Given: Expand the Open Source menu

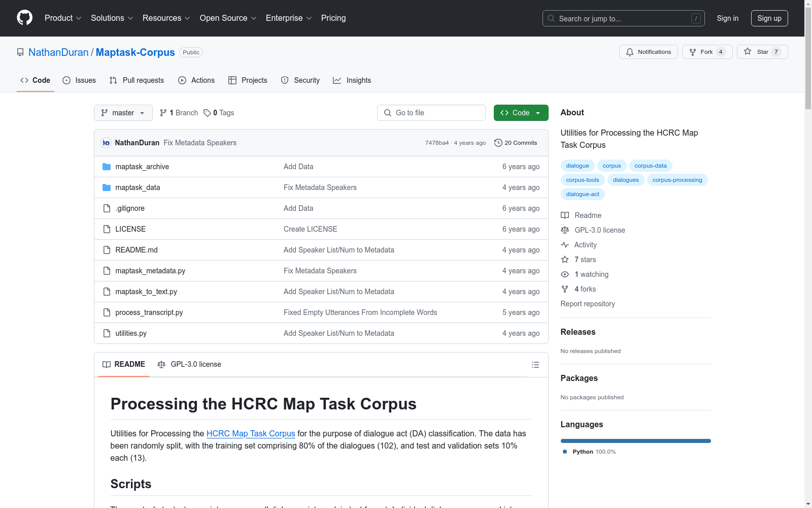Looking at the screenshot, I should tap(228, 18).
